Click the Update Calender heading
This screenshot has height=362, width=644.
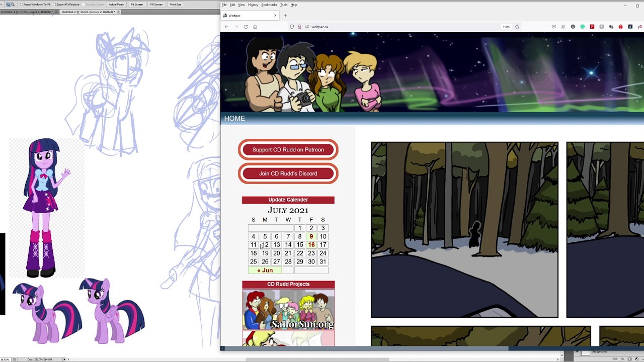[288, 200]
